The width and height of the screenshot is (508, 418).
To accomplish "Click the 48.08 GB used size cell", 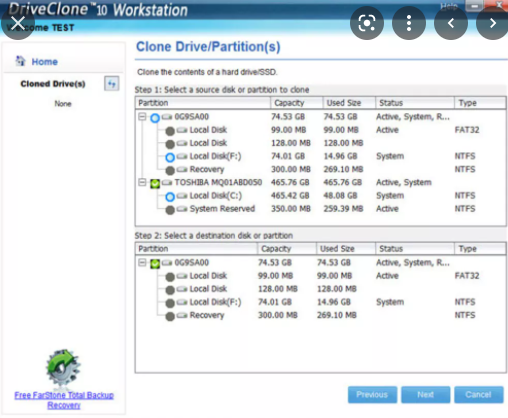I will tap(340, 195).
